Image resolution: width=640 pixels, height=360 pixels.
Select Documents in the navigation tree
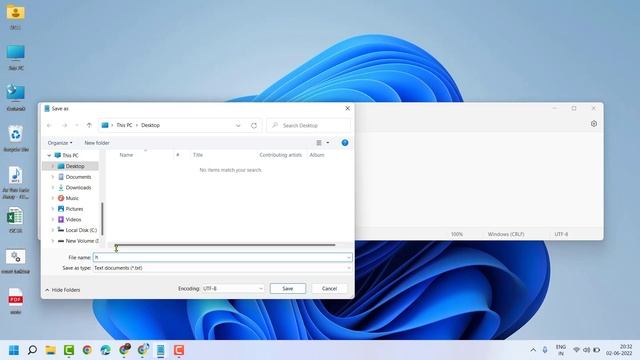(78, 177)
